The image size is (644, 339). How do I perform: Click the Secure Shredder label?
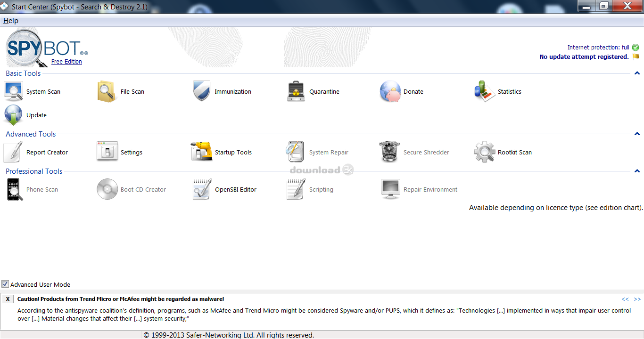coord(426,153)
